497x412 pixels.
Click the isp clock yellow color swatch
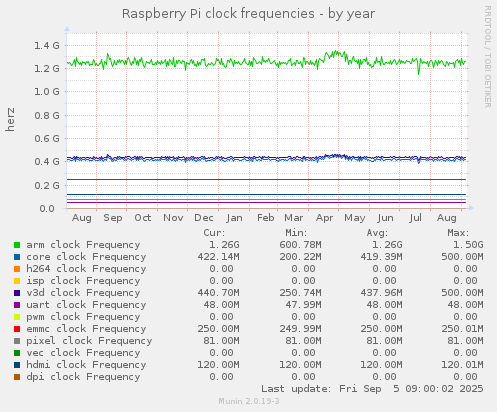point(17,281)
